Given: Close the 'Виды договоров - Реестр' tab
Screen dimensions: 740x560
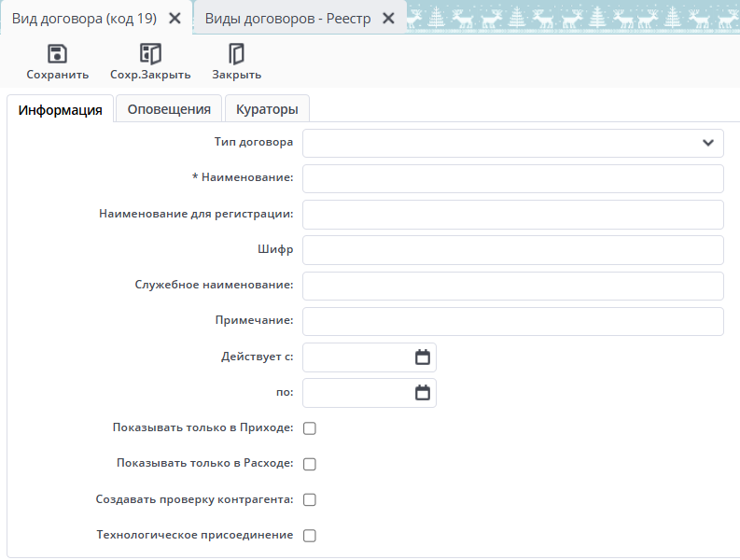Looking at the screenshot, I should [388, 18].
